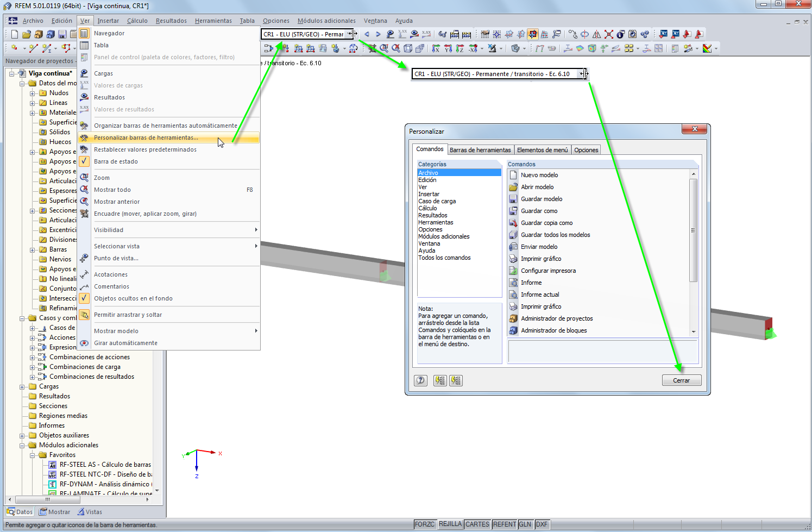Choose Punto de vista in Ver menu

[x=168, y=258]
